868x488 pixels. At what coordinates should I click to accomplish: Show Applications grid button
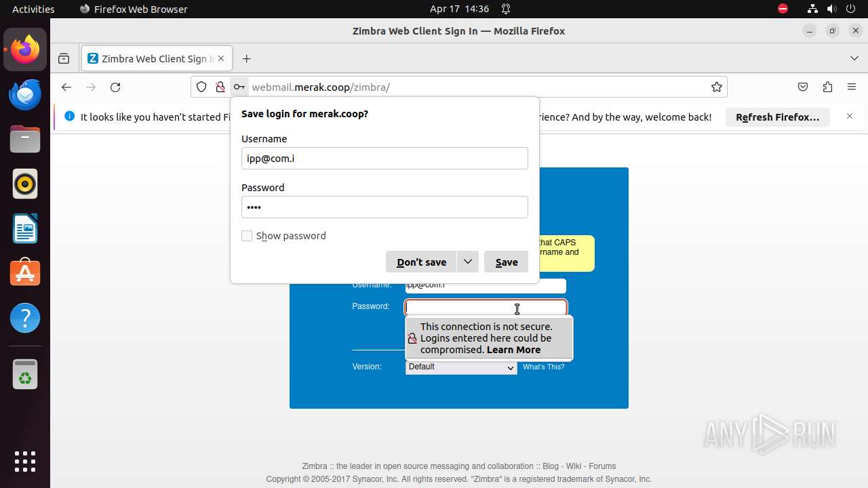[25, 462]
